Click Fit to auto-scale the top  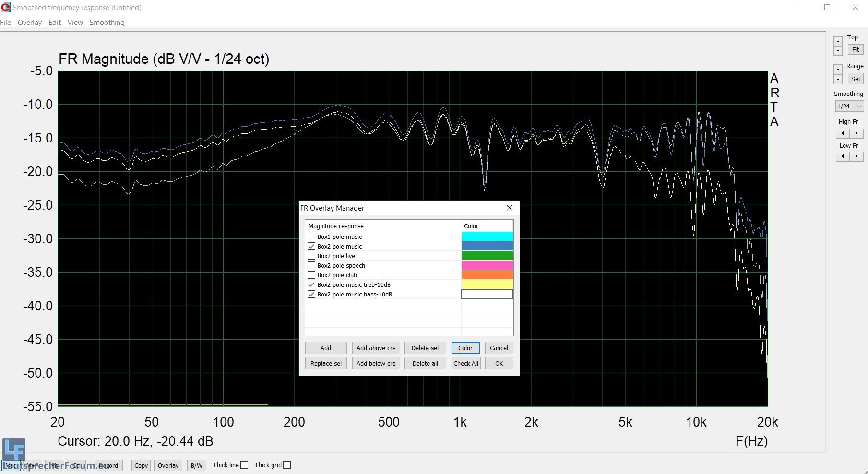(x=856, y=50)
